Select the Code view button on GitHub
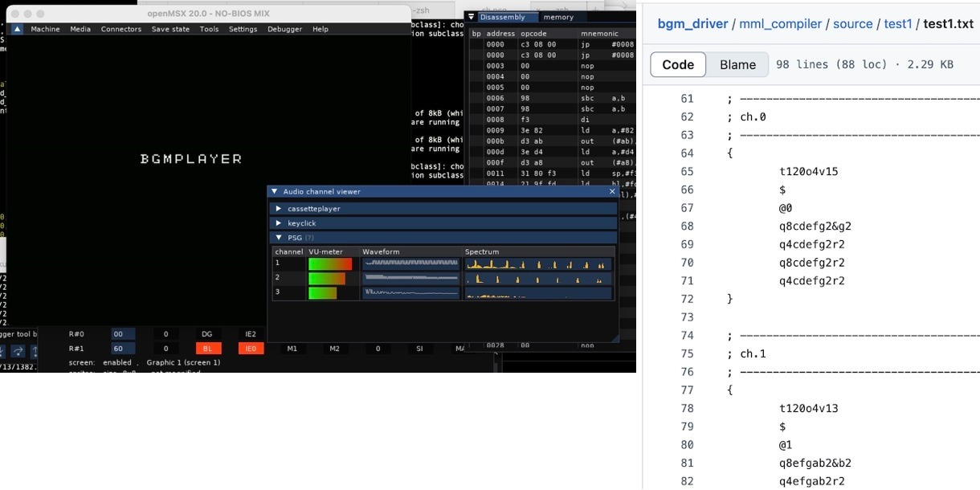 678,64
